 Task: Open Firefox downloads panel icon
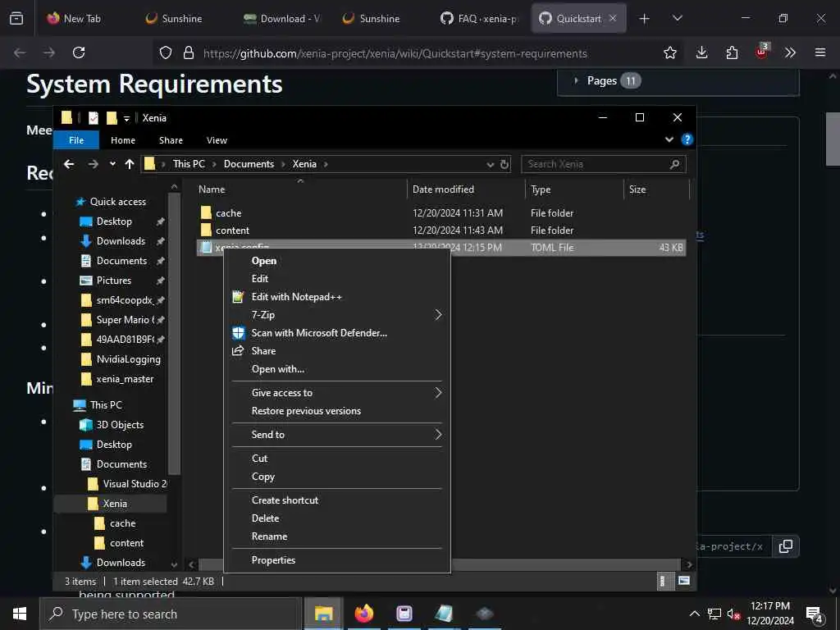click(702, 52)
